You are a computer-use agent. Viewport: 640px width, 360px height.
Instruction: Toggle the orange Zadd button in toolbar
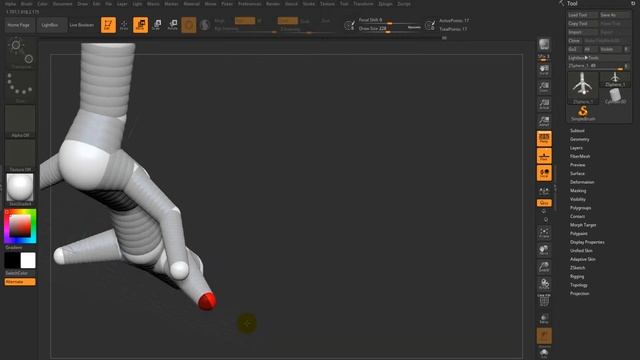pyautogui.click(x=287, y=20)
